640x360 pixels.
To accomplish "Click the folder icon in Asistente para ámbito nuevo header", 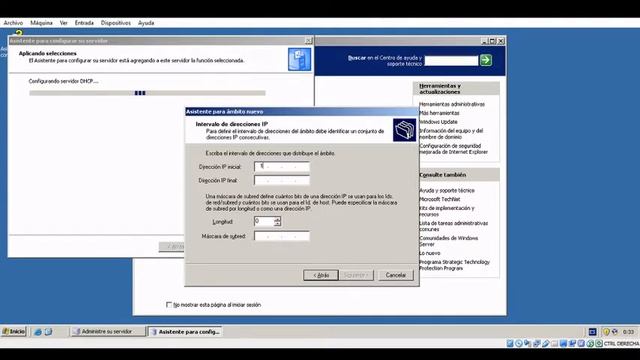I will pyautogui.click(x=404, y=130).
